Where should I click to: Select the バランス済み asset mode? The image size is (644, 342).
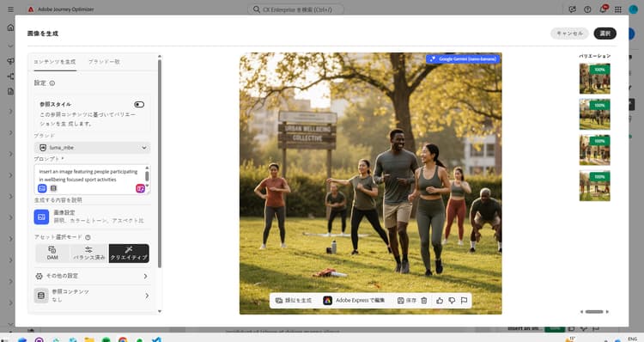(x=89, y=253)
